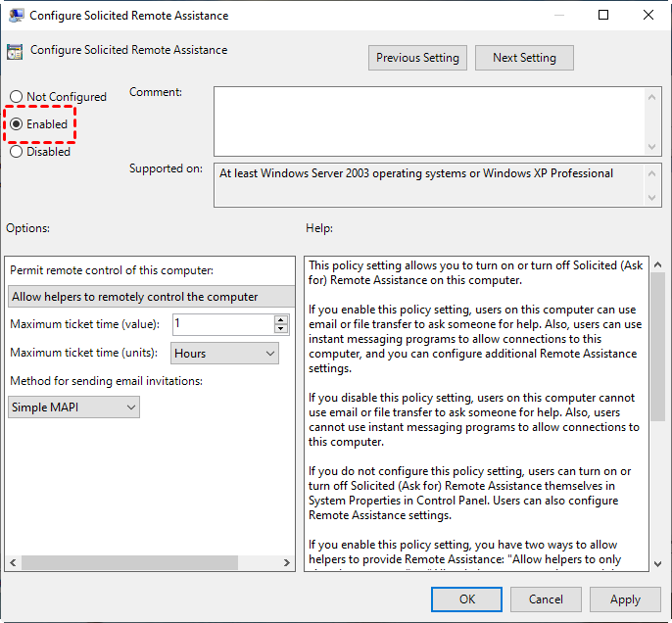Go to Next Setting

click(524, 58)
